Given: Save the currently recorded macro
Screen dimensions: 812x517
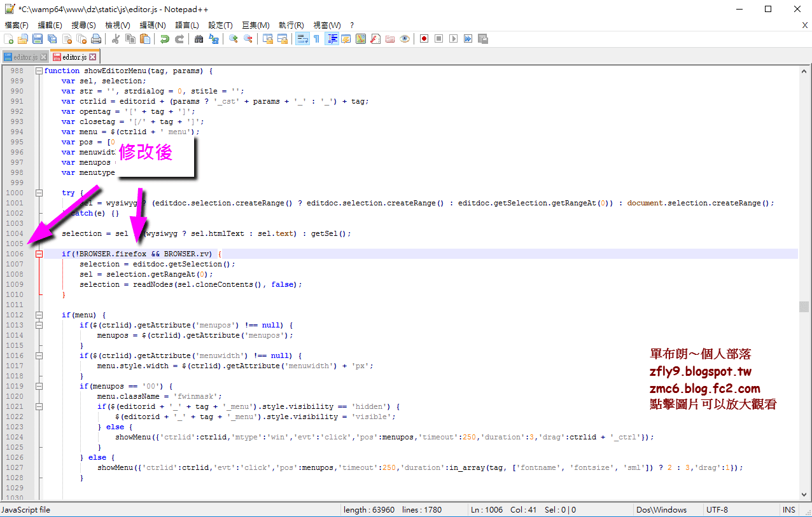Looking at the screenshot, I should coord(482,39).
